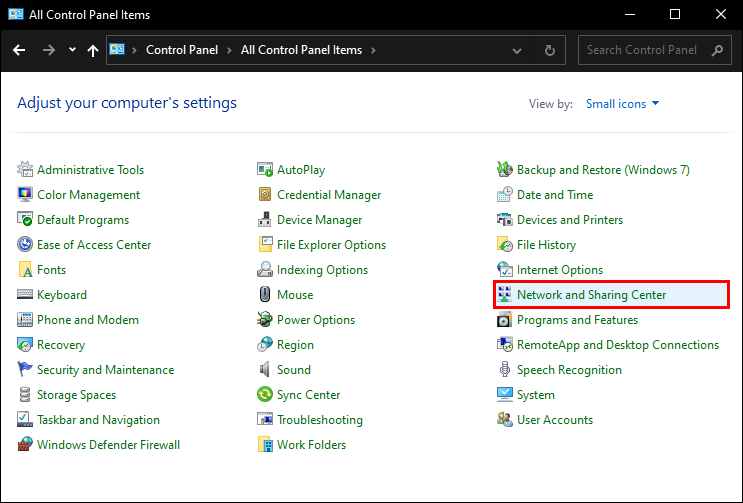Click the Control Panel address bar icon
743x503 pixels.
point(117,49)
